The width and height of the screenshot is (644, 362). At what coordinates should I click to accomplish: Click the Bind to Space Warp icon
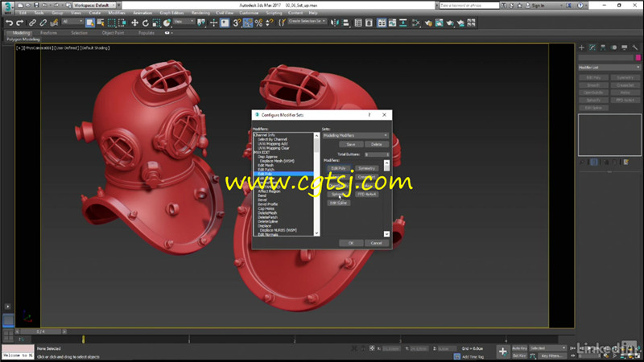click(54, 23)
